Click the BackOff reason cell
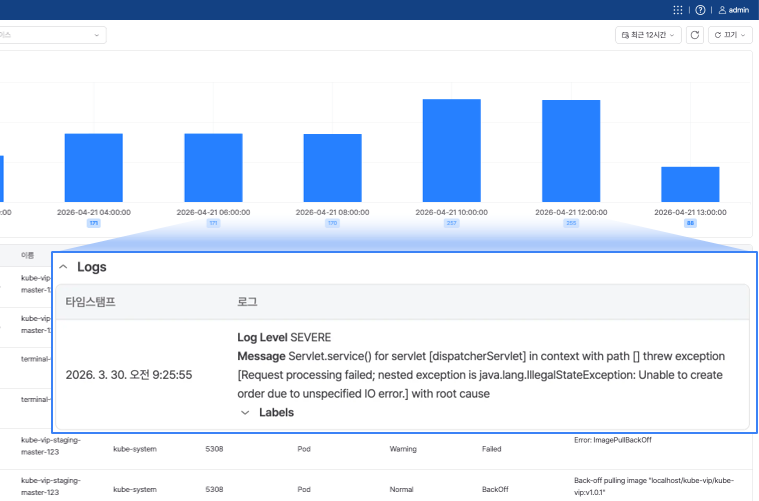Viewport: 759px width, 501px height. tap(495, 489)
